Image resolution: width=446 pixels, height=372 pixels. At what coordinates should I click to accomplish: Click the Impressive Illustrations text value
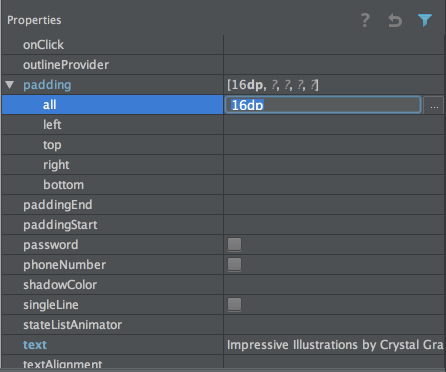pos(335,345)
